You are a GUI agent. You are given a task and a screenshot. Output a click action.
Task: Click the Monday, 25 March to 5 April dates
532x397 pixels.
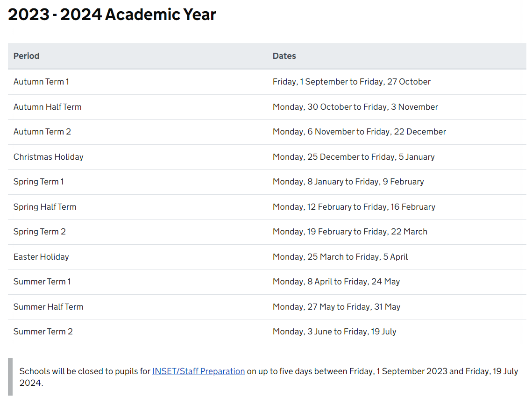340,257
